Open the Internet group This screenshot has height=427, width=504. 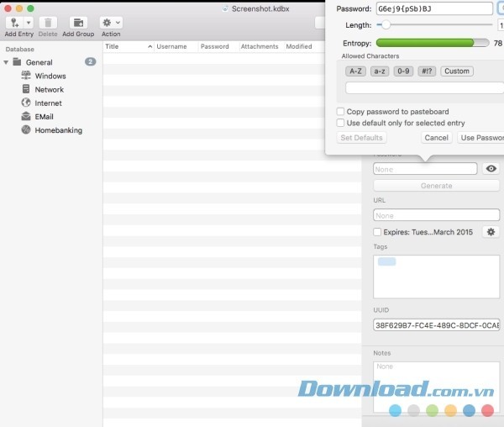point(48,103)
